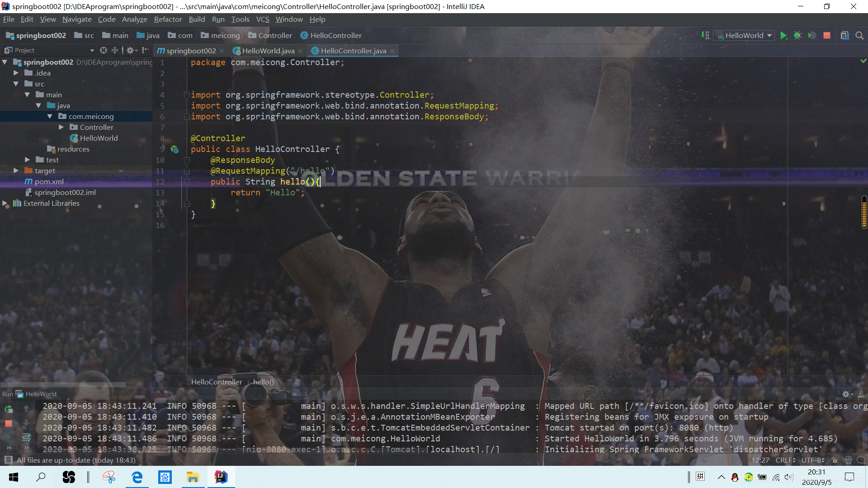Open the Project Structure dialog icon

click(844, 35)
